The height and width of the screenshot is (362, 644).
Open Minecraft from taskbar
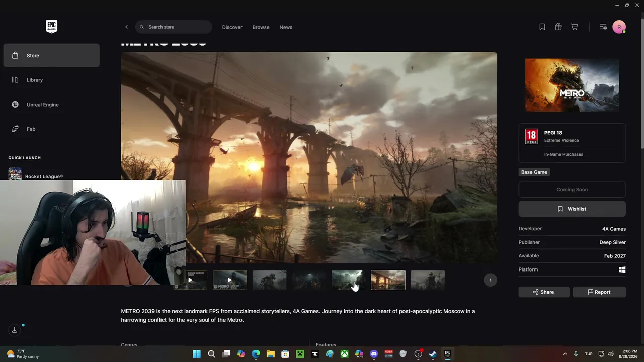[x=300, y=354]
